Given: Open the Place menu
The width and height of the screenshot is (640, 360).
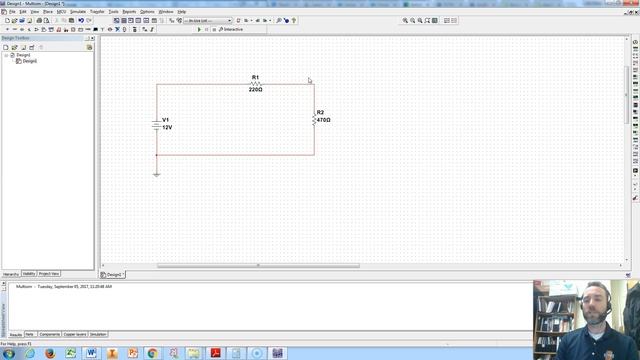Looking at the screenshot, I should pos(48,12).
